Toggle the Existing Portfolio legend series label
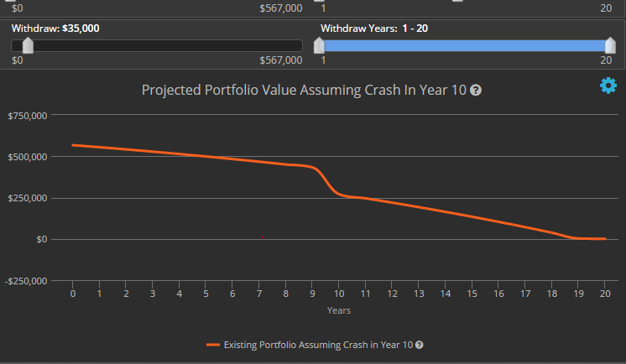 coord(318,345)
